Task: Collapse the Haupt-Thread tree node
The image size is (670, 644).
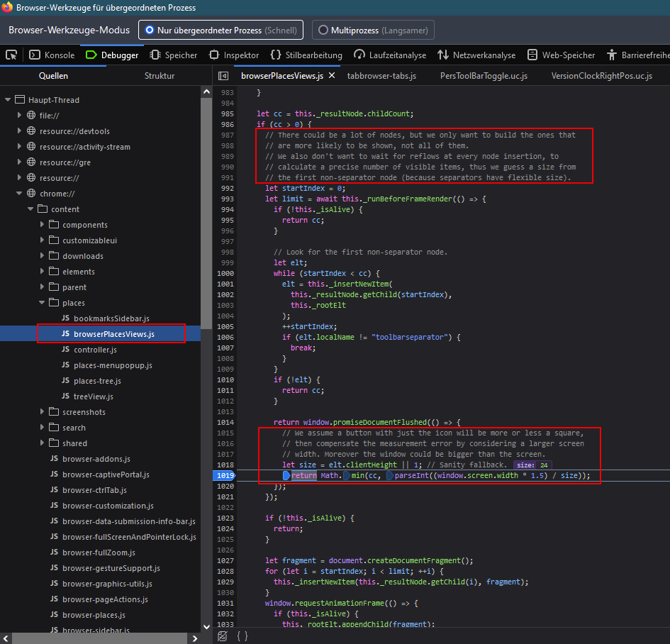Action: click(x=9, y=100)
